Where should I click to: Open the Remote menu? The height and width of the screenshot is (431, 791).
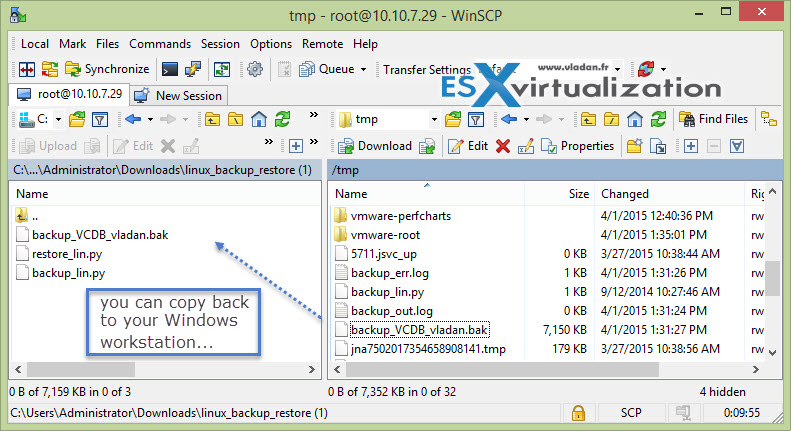click(322, 44)
